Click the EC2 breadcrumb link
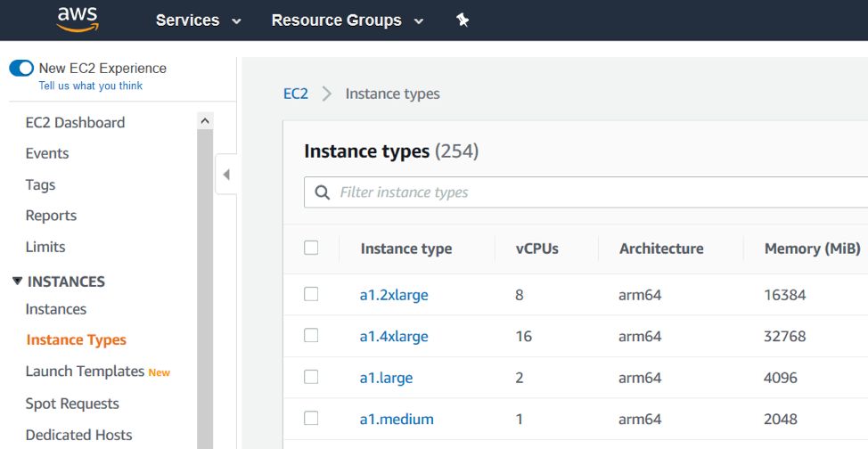The image size is (868, 449). [295, 94]
